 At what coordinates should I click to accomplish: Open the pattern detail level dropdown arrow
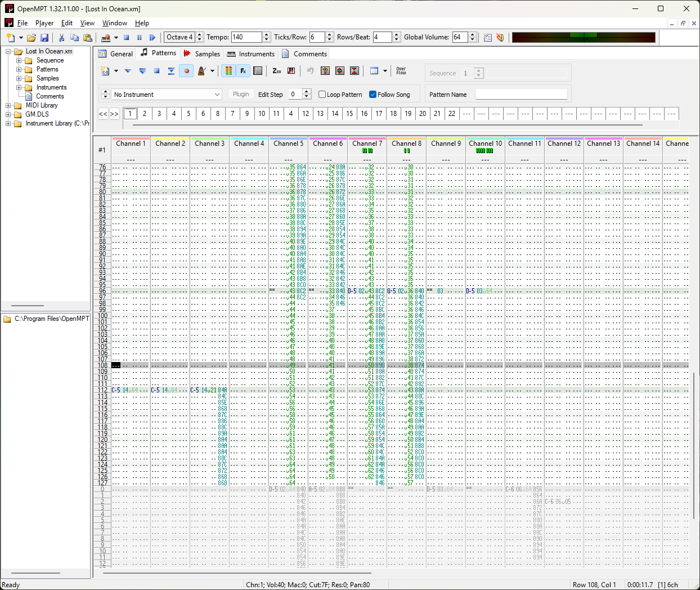coord(385,71)
